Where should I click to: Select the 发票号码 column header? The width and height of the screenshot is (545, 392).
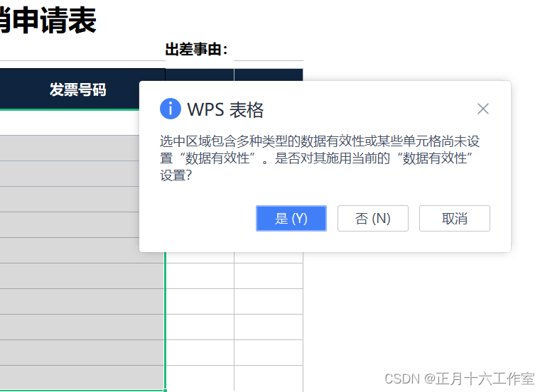point(78,89)
